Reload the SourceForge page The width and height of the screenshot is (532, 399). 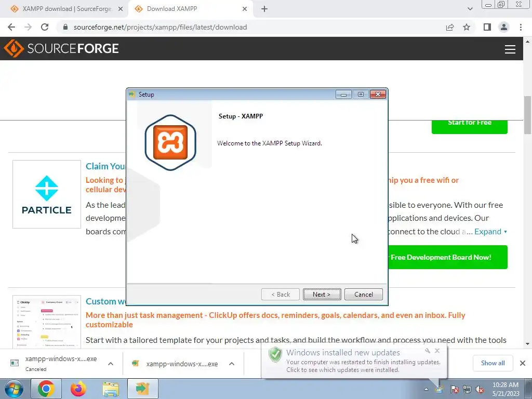pos(45,27)
